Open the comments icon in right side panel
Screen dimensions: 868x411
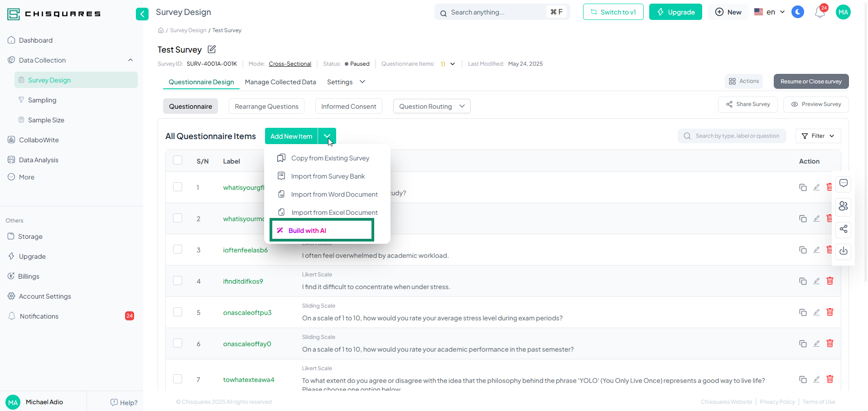click(843, 184)
